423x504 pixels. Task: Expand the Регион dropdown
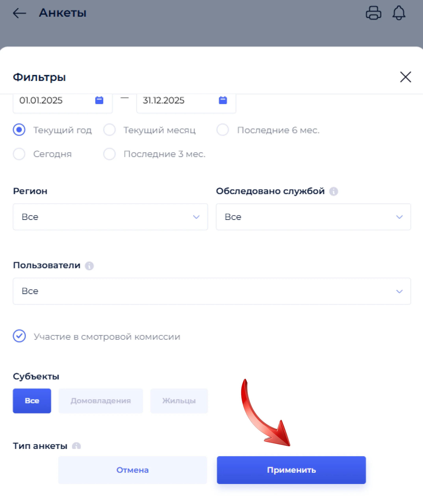[x=110, y=217]
